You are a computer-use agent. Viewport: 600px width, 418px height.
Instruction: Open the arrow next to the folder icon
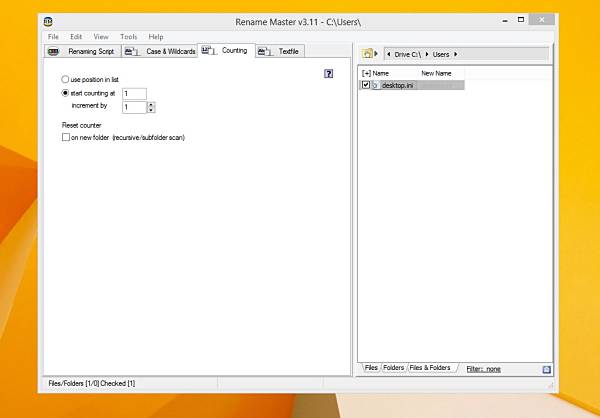coord(376,54)
